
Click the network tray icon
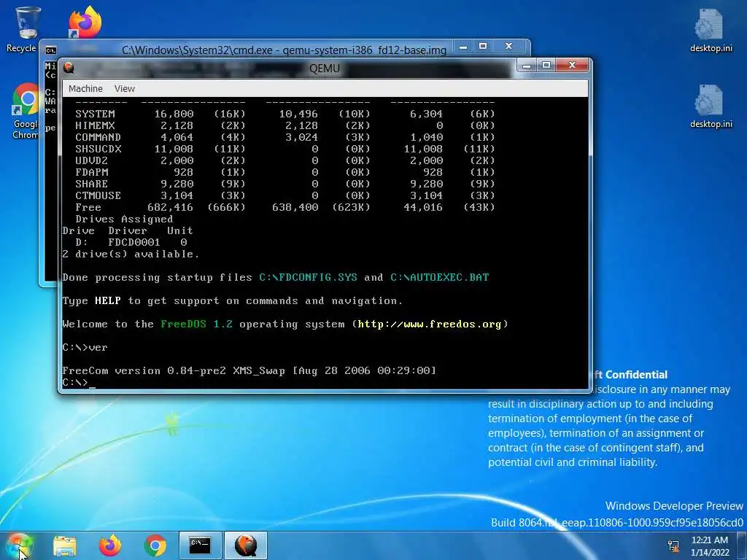(673, 545)
